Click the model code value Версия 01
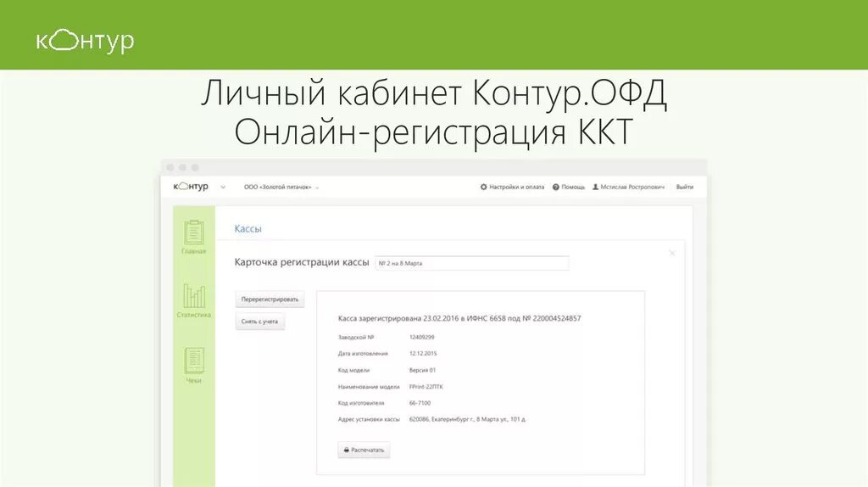 click(x=422, y=370)
